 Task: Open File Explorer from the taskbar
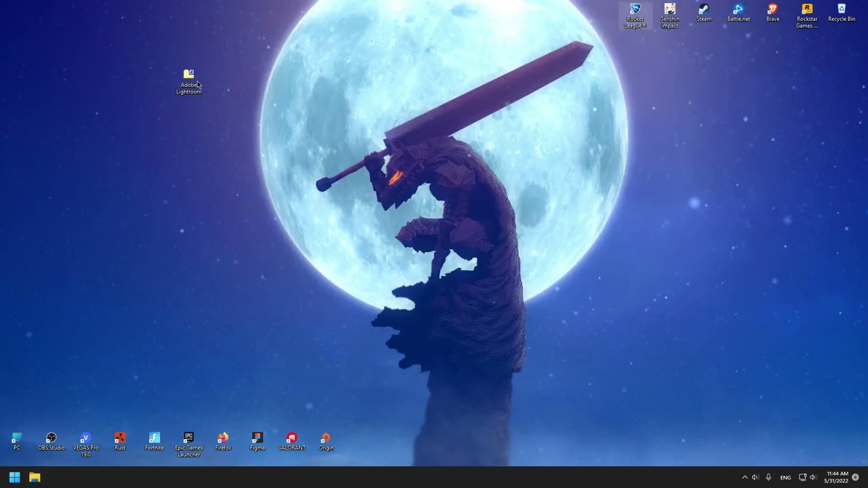(35, 477)
